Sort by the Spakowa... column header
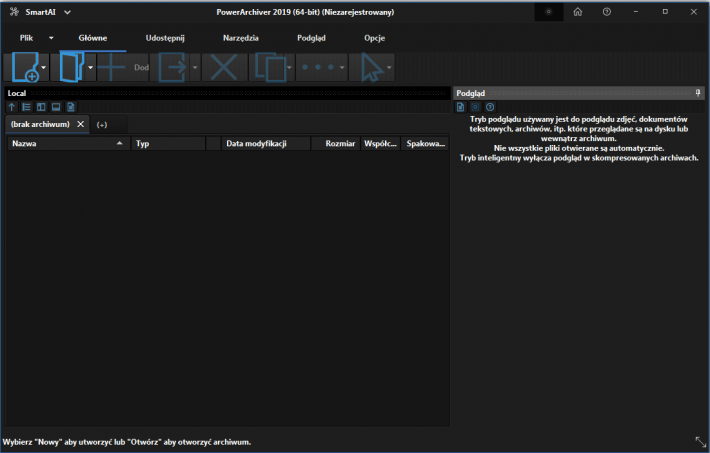This screenshot has width=710, height=453. (425, 144)
